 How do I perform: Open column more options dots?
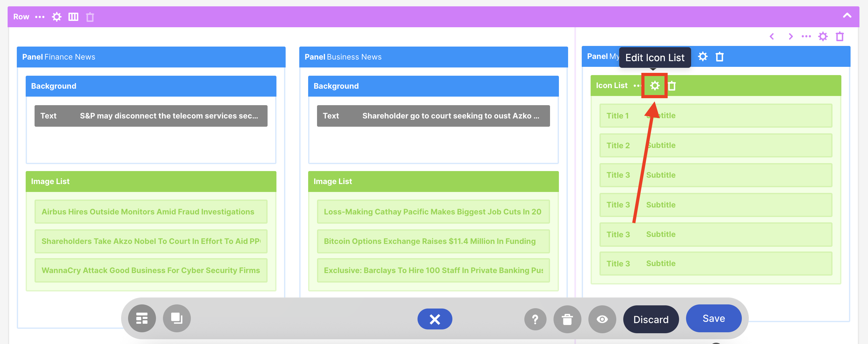806,36
